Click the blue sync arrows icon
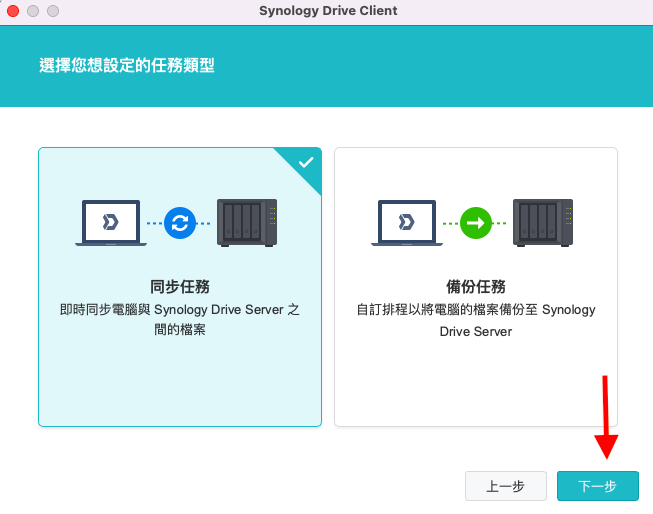Image resolution: width=653 pixels, height=514 pixels. pos(180,222)
